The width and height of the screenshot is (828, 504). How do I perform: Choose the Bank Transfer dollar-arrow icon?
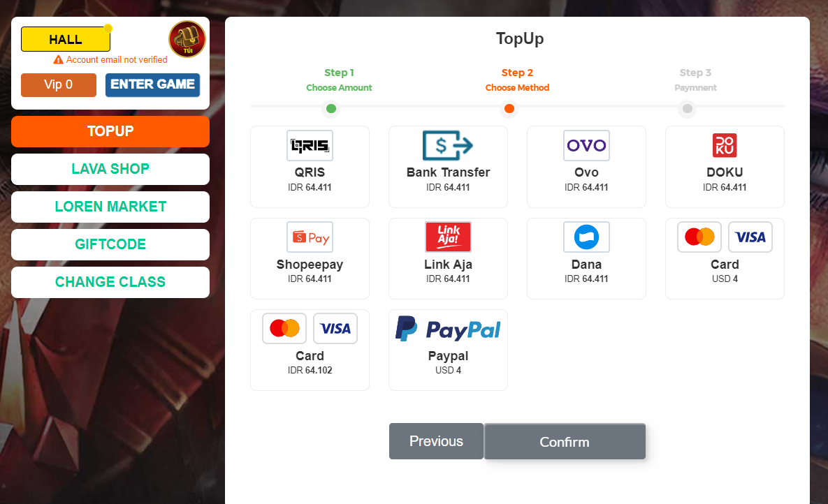coord(448,146)
